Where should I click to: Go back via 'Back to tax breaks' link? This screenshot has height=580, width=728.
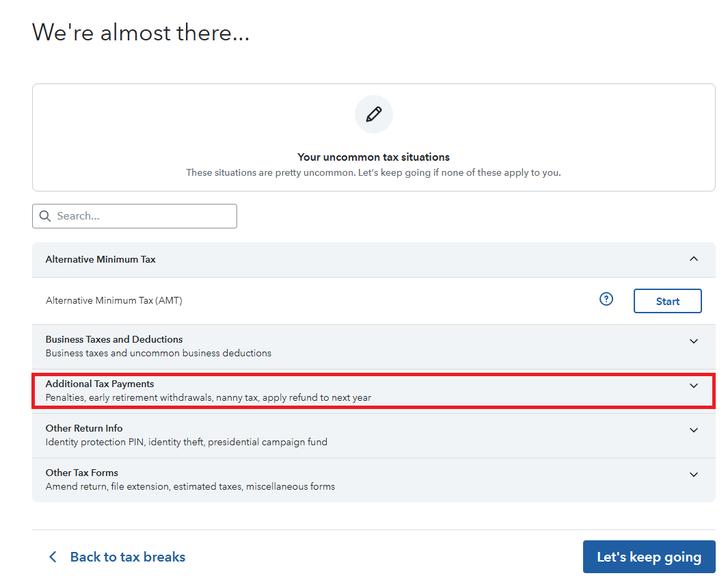tap(128, 557)
